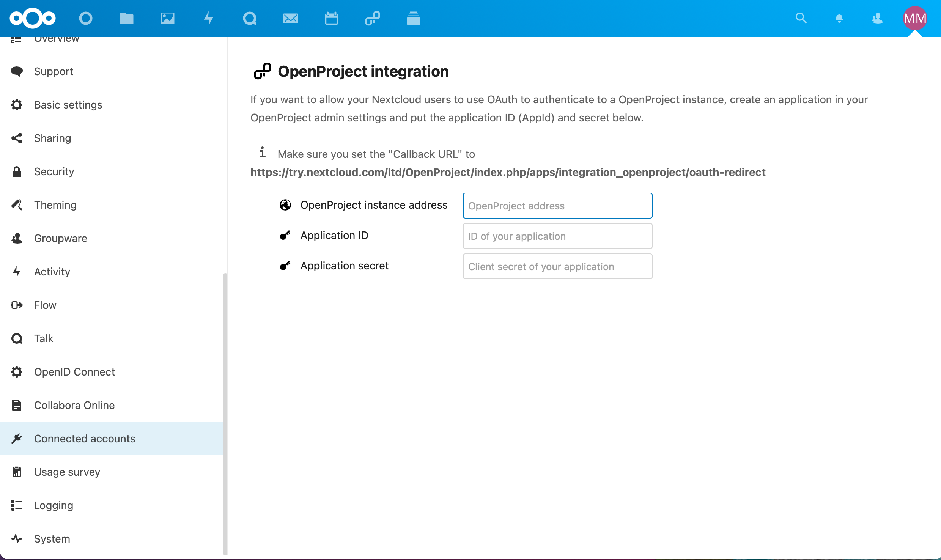Open the notifications bell

click(839, 18)
